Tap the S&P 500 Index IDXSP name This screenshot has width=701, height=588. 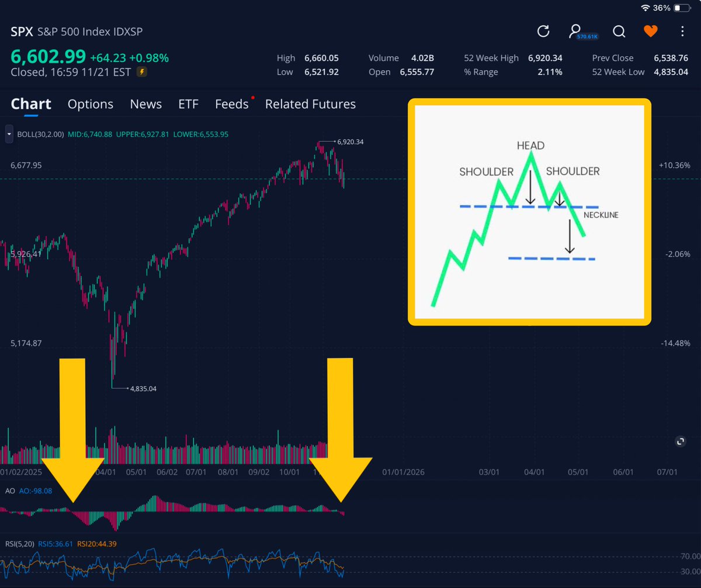[x=89, y=31]
